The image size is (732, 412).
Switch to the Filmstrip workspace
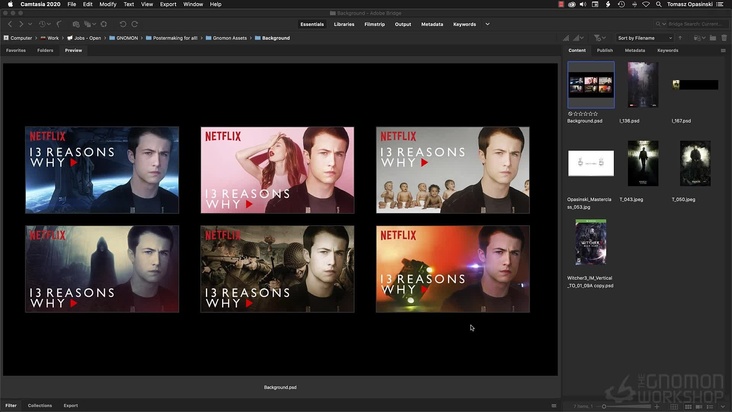(x=374, y=24)
